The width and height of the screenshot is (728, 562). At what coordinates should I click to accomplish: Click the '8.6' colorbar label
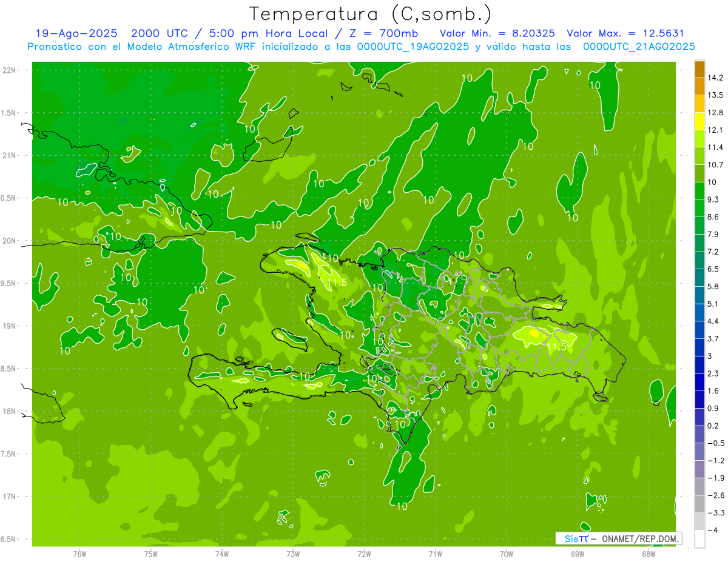coord(713,217)
